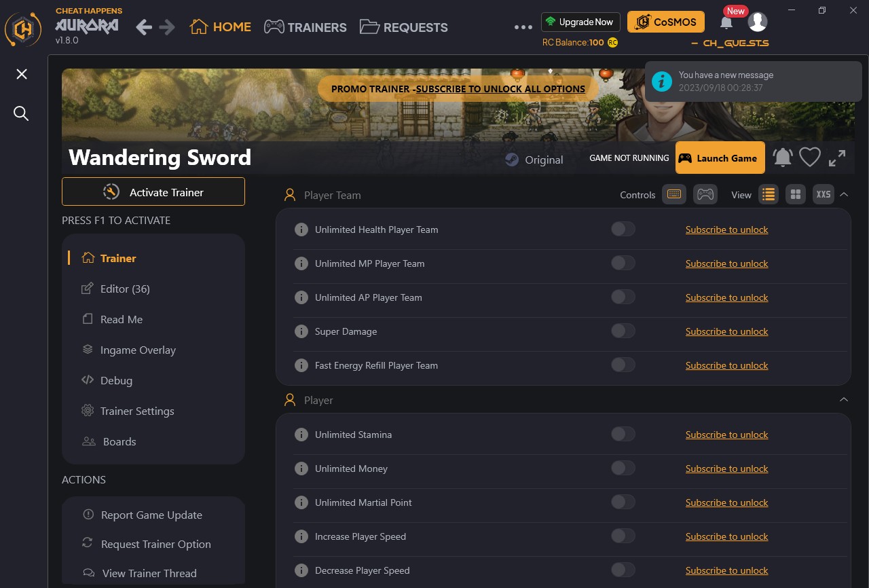Enable Unlimited Martial Point switch
Screen dimensions: 869x588
pyautogui.click(x=623, y=502)
